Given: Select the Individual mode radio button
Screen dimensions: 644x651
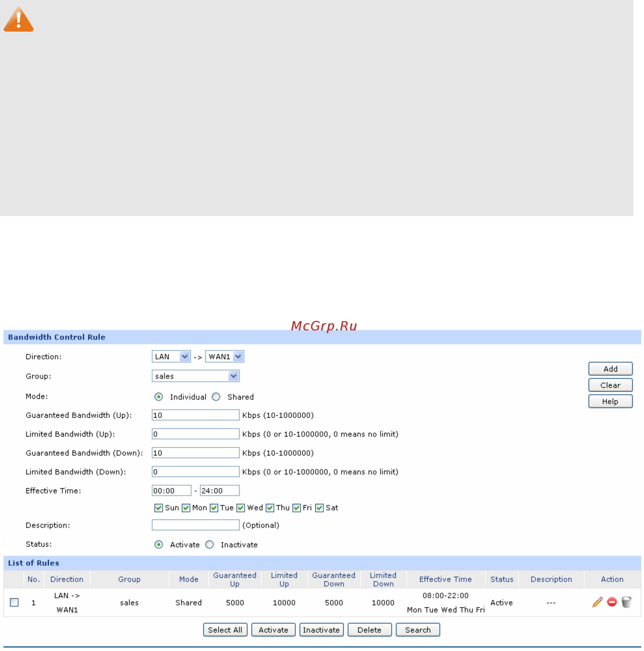Looking at the screenshot, I should click(159, 397).
